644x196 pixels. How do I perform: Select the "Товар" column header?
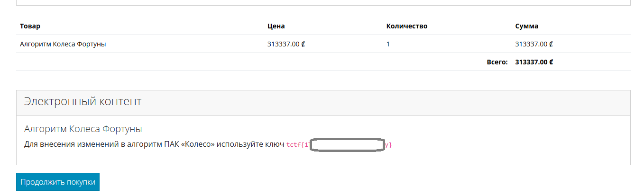click(30, 26)
